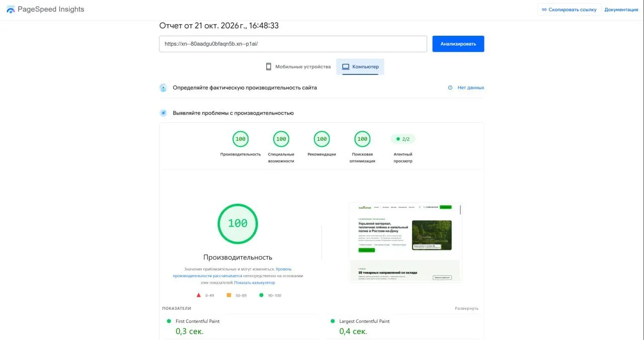Click the First Contentful Paint metric label

[198, 321]
